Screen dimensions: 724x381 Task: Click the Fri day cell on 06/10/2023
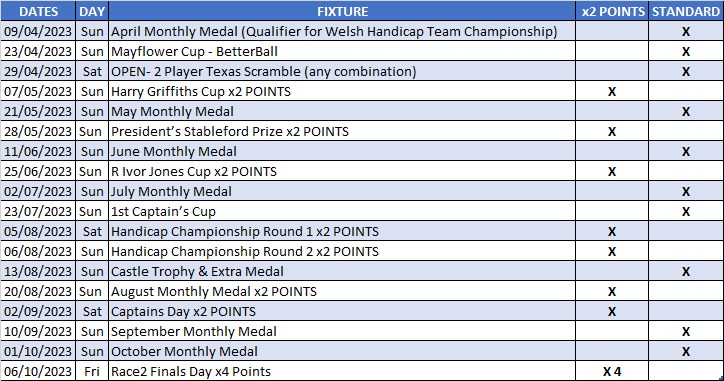[92, 371]
